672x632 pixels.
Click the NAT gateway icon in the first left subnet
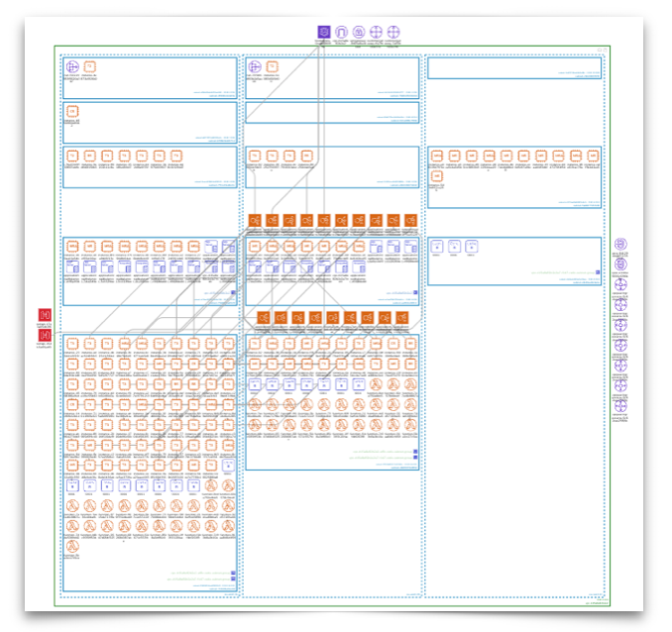coord(72,66)
